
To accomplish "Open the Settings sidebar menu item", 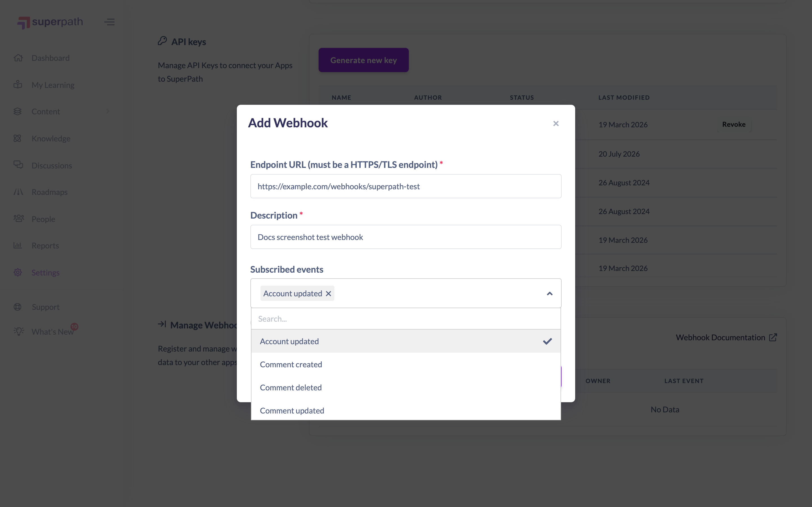I will [x=45, y=272].
